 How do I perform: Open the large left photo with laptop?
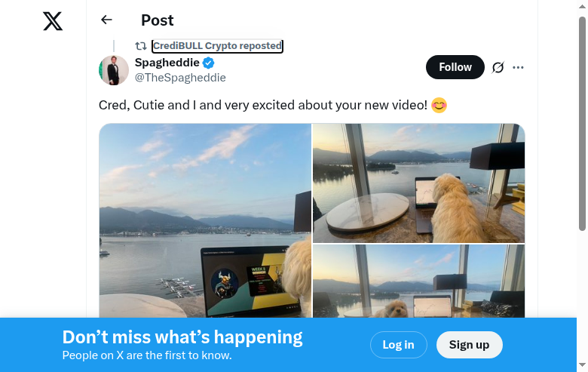pyautogui.click(x=205, y=220)
